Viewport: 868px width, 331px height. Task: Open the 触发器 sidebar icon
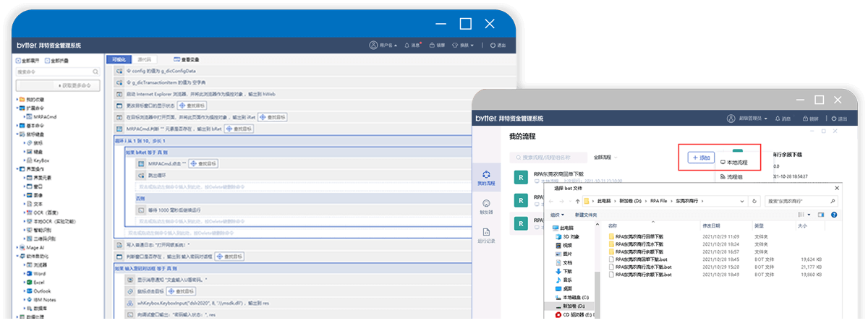(x=486, y=206)
